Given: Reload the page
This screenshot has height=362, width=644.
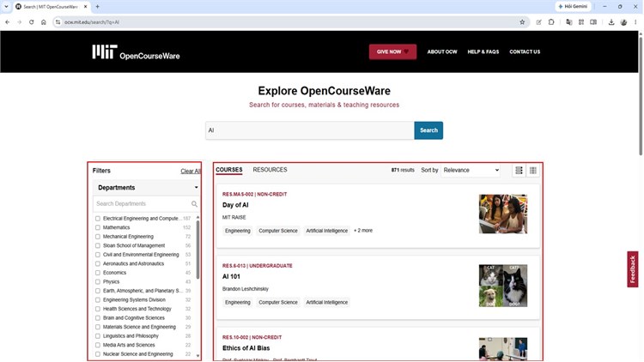Looking at the screenshot, I should (x=31, y=22).
